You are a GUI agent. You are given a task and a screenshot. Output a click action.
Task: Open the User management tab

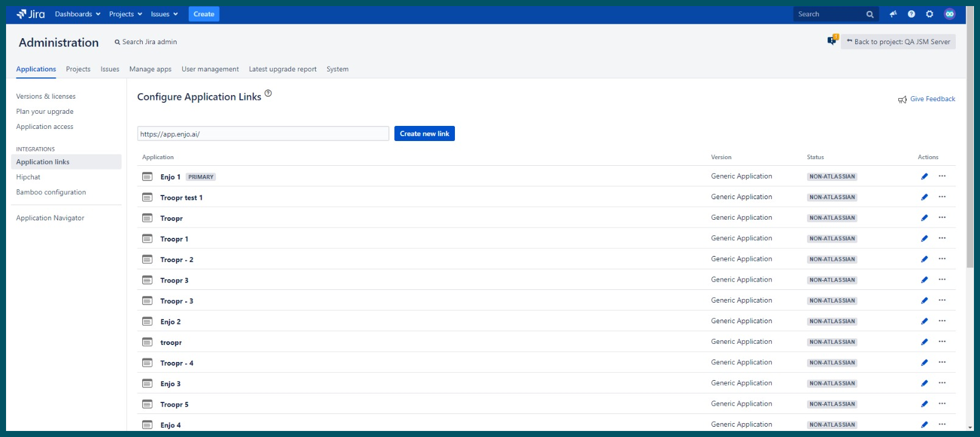point(210,69)
